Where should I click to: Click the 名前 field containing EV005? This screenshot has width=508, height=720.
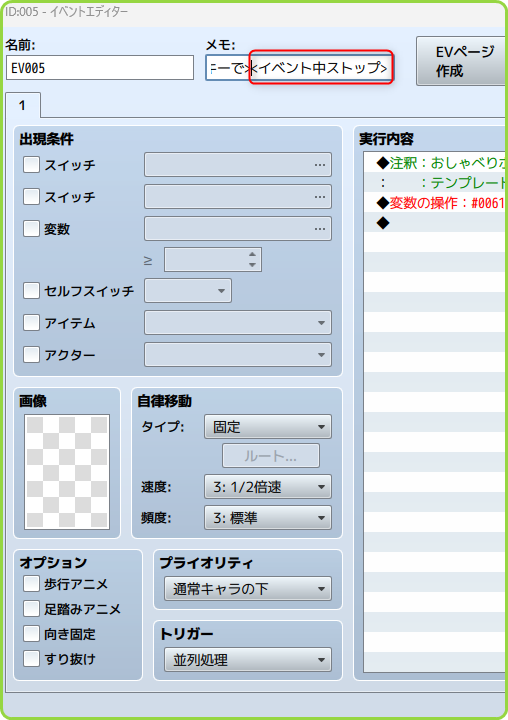point(100,68)
